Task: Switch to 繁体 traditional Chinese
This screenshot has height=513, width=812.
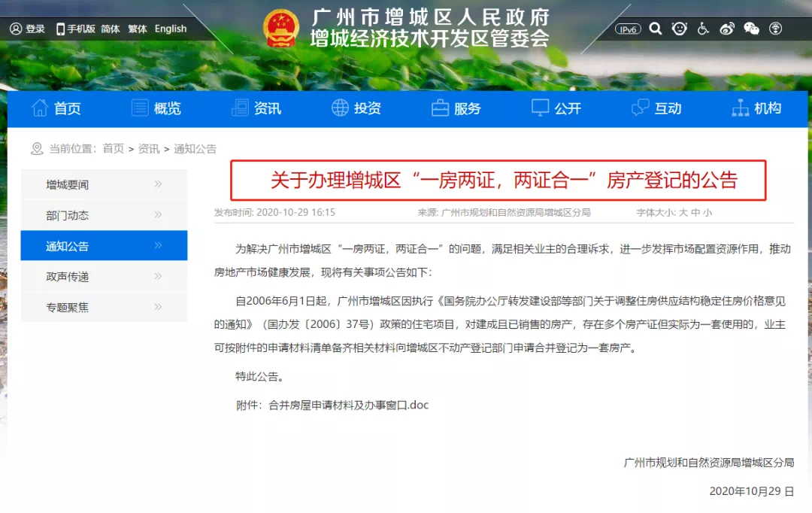Action: pyautogui.click(x=138, y=29)
